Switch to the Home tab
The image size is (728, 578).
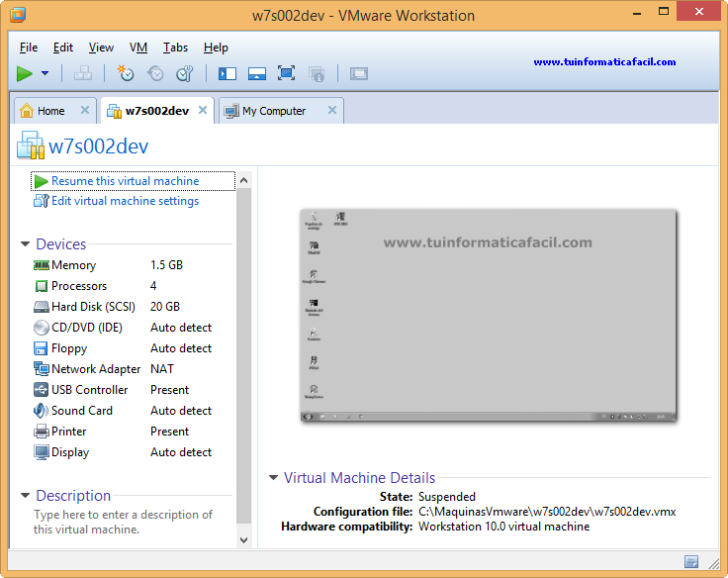click(x=51, y=111)
